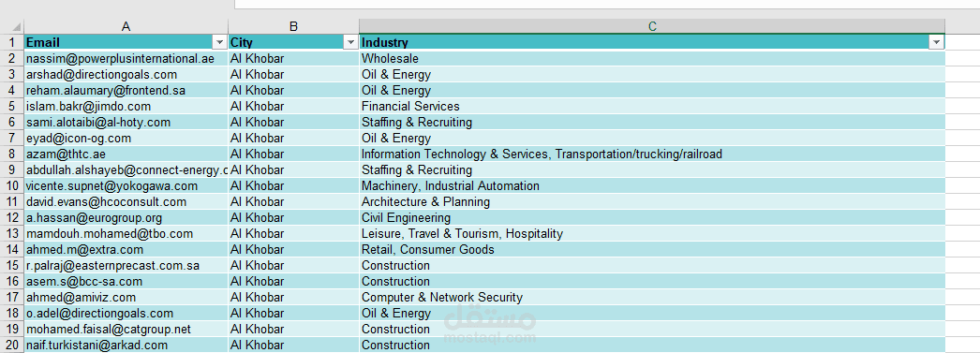Select row 1 header number

pos(12,42)
